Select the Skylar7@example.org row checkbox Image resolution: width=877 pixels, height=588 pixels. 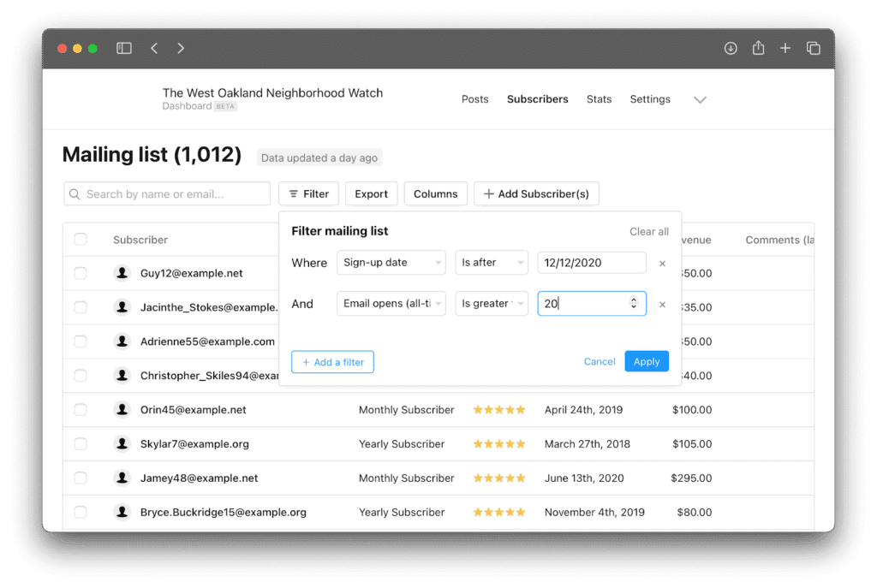pos(81,444)
